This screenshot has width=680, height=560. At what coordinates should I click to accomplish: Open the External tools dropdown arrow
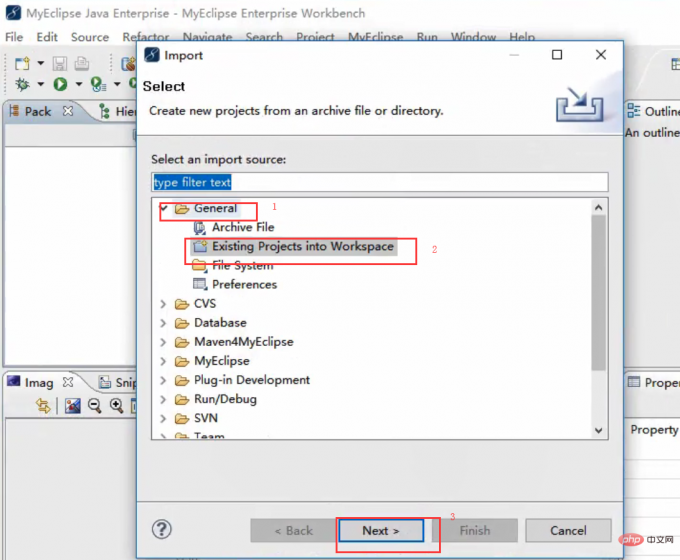point(117,84)
